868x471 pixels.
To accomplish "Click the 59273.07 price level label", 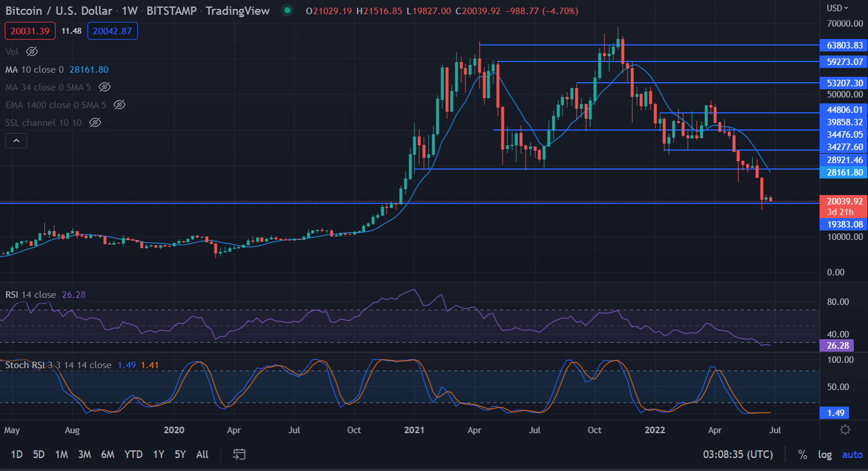I will 844,61.
